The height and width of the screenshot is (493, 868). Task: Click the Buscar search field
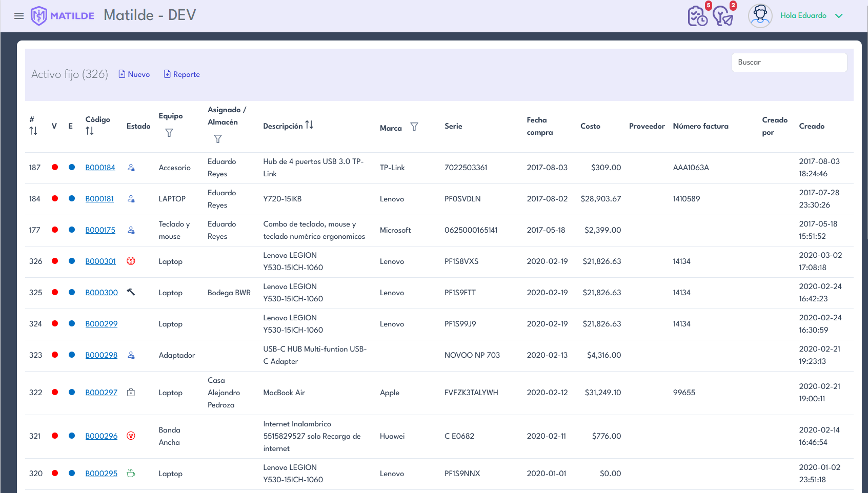(789, 63)
